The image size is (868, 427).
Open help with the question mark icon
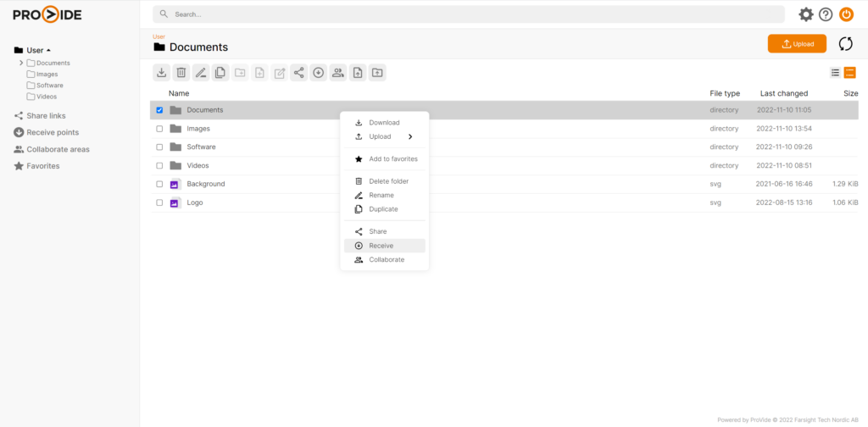point(826,14)
